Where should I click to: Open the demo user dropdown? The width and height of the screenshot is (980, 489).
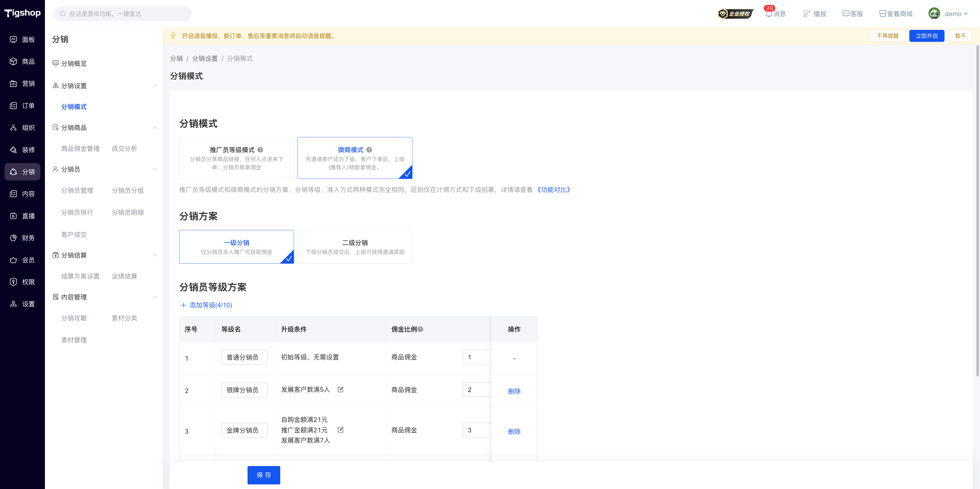click(948, 14)
